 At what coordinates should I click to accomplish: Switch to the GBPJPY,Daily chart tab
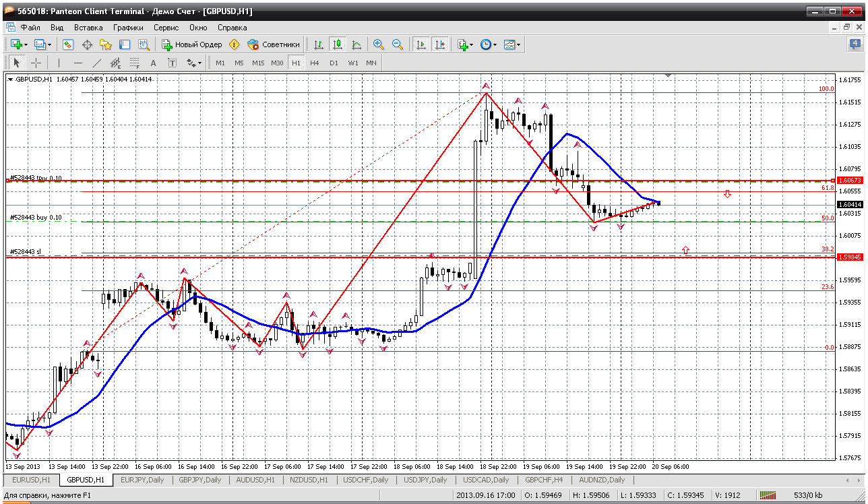tap(200, 480)
